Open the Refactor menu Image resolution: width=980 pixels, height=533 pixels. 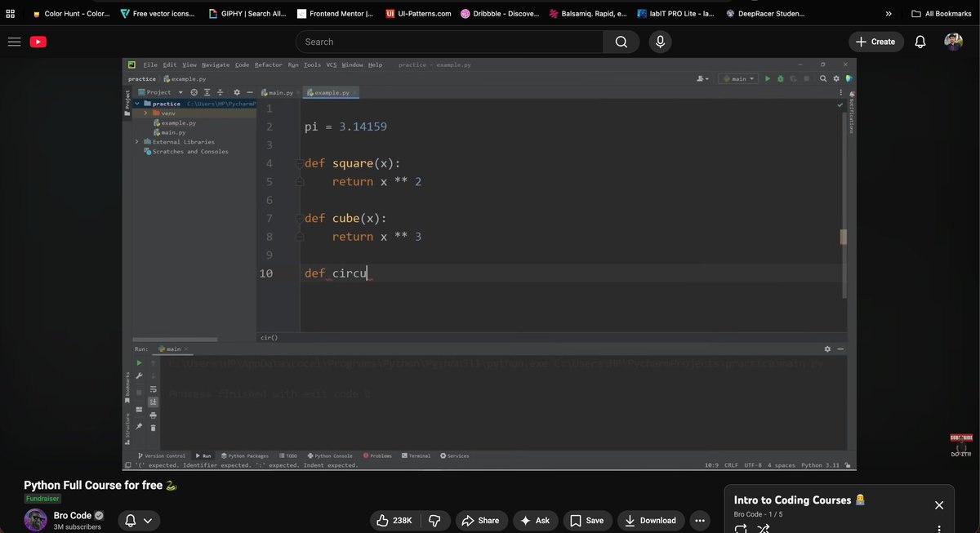tap(268, 64)
